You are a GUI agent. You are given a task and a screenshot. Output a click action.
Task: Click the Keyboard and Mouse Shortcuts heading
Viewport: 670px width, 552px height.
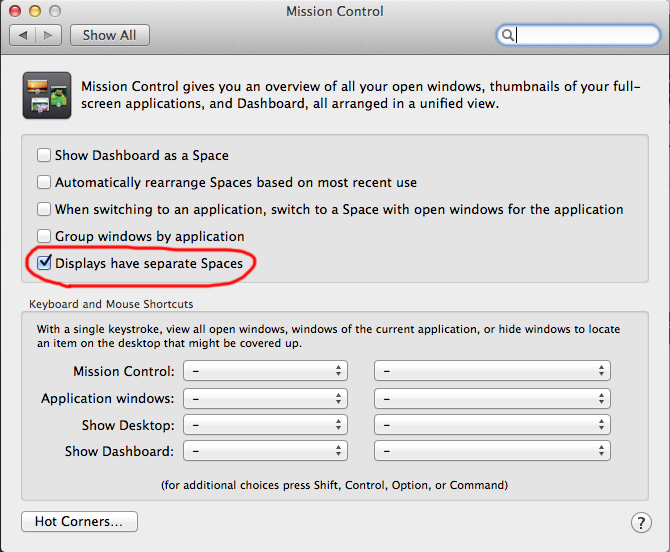[x=111, y=304]
